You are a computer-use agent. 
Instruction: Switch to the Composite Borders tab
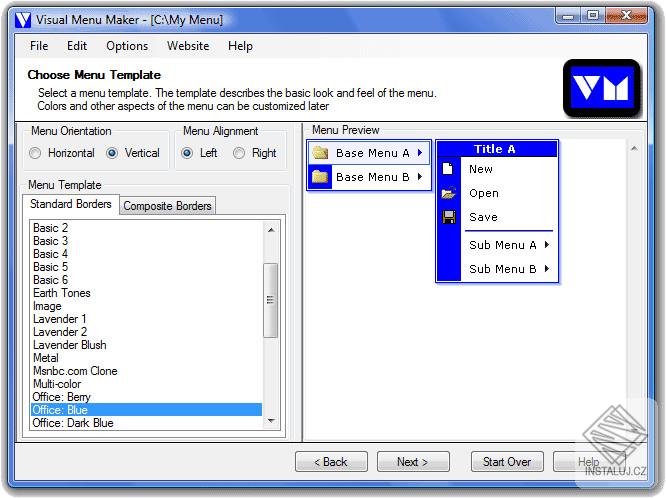click(x=167, y=206)
